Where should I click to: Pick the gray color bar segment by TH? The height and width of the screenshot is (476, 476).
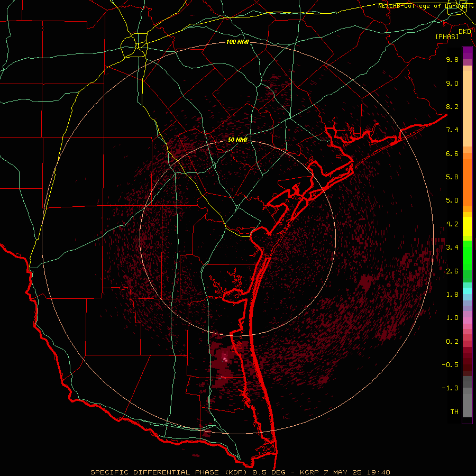[x=467, y=405]
